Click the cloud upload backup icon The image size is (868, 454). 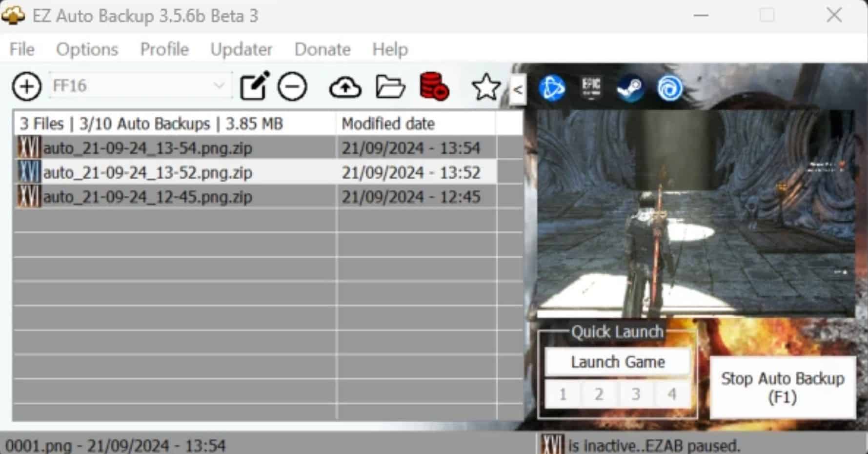[345, 87]
